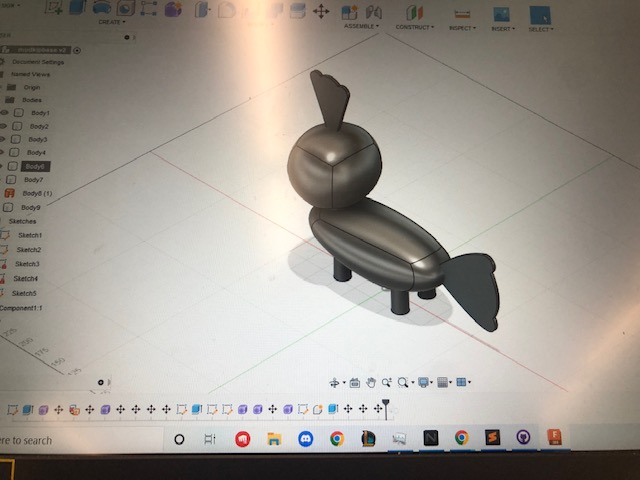
Task: Open Discord from the taskbar
Action: point(306,439)
